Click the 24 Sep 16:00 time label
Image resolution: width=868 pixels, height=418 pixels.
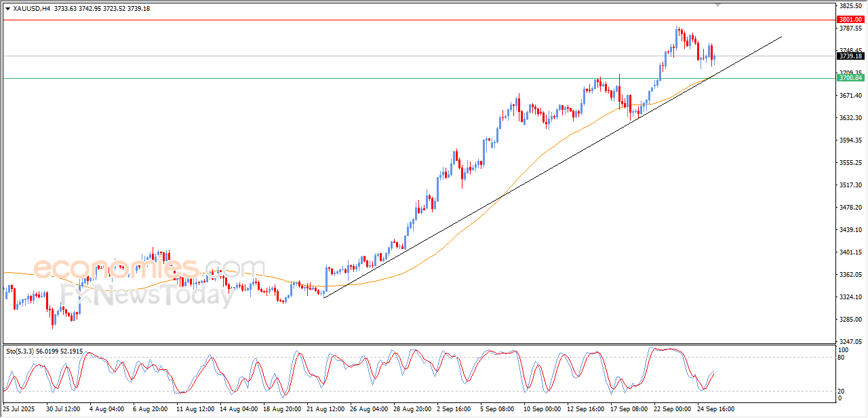(x=716, y=409)
